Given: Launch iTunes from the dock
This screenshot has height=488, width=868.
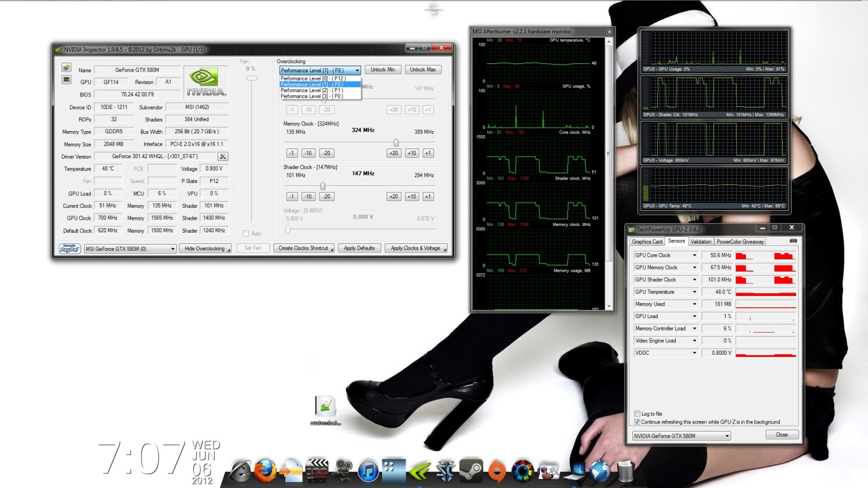Looking at the screenshot, I should 368,470.
